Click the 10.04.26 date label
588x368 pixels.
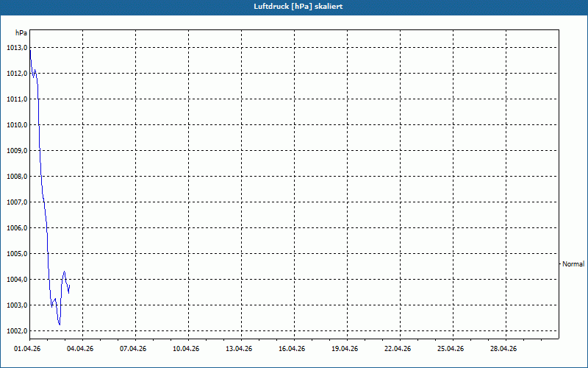pos(186,349)
